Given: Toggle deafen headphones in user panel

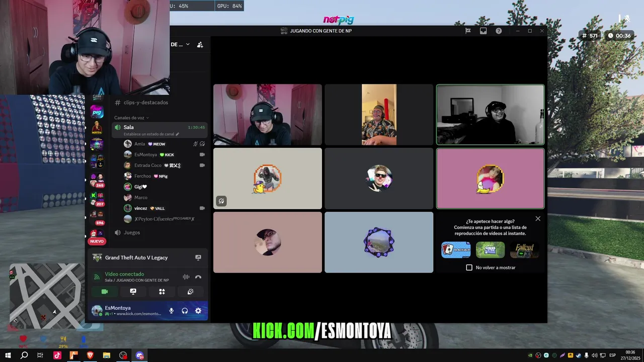Looking at the screenshot, I should coord(185,311).
